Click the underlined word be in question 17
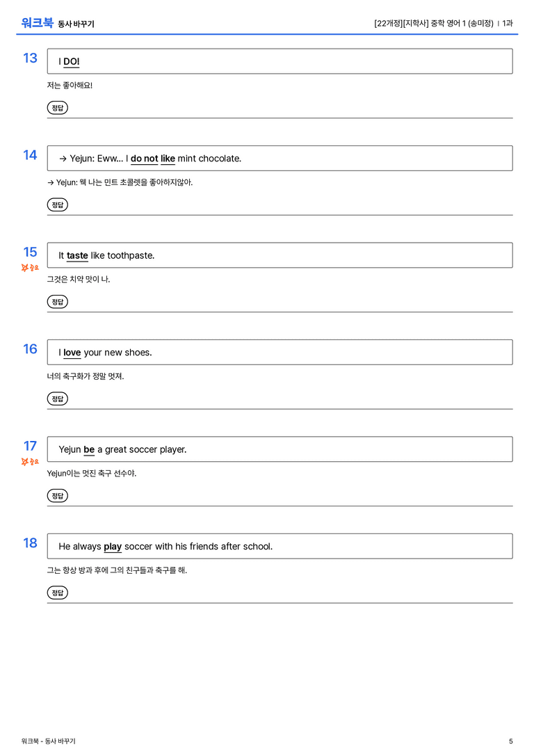 tap(89, 449)
